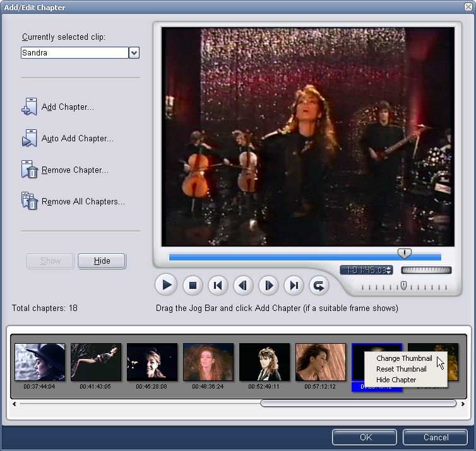Jump to the End position

tap(294, 285)
